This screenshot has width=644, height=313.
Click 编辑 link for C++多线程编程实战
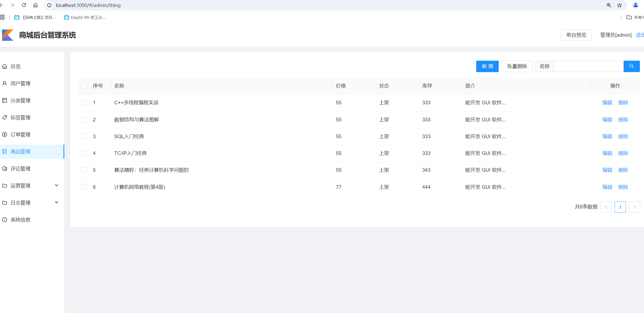[x=607, y=103]
